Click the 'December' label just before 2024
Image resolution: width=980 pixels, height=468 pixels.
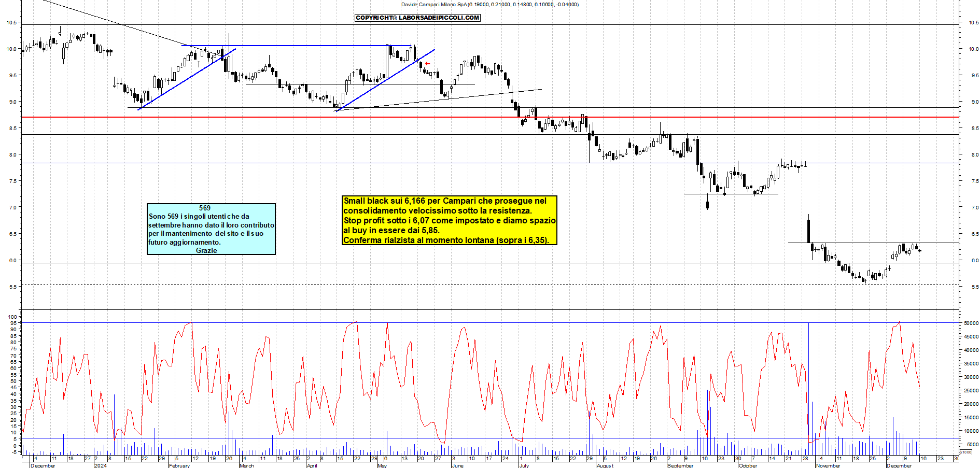tap(43, 465)
